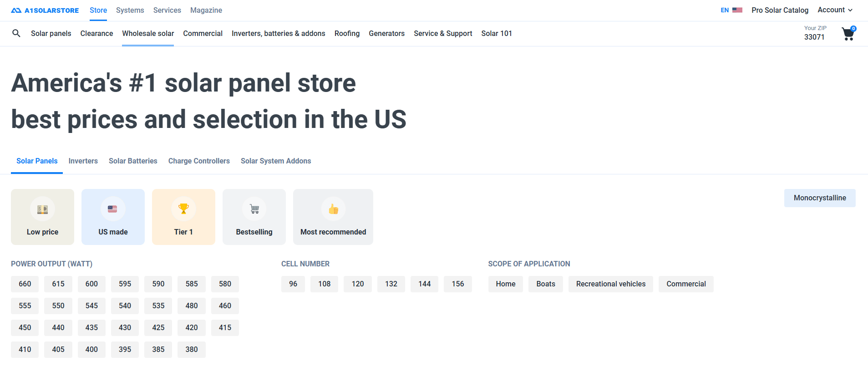The height and width of the screenshot is (367, 868).
Task: Toggle the 660 watt power filter
Action: click(x=25, y=284)
